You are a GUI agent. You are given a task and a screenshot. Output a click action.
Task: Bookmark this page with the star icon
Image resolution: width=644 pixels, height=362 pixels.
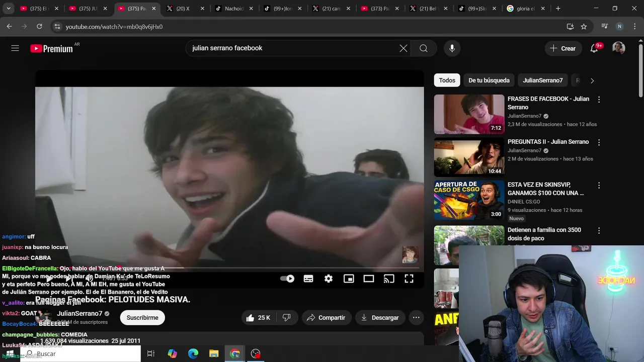click(x=584, y=27)
